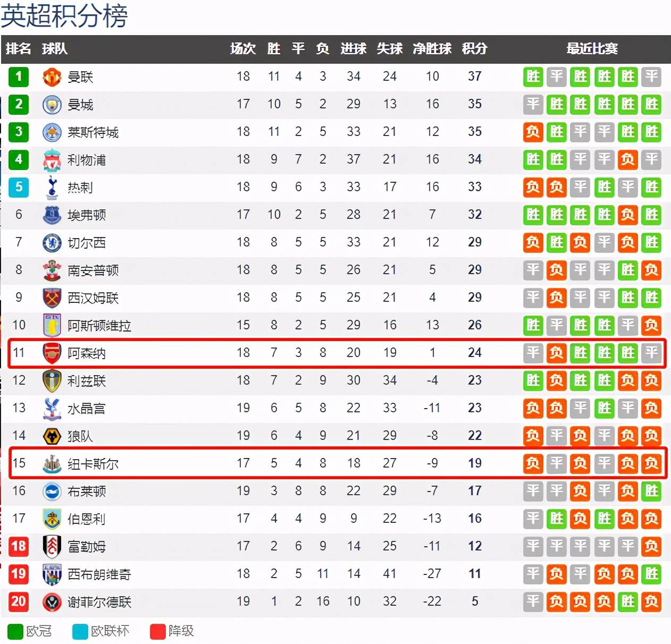Click the Arsenal club crest icon
Viewport: 671px width, 644px height.
(52, 353)
